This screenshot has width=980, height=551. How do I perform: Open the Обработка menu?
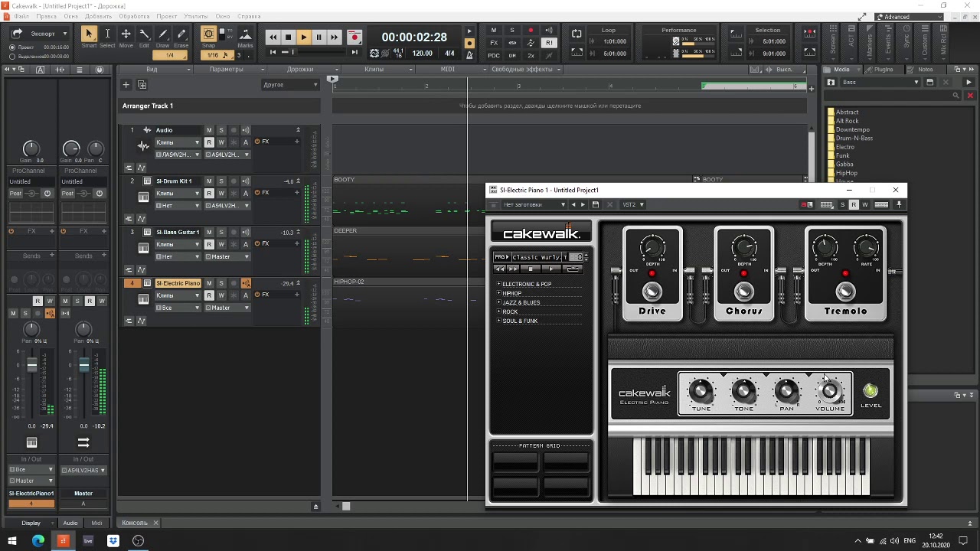pyautogui.click(x=134, y=16)
